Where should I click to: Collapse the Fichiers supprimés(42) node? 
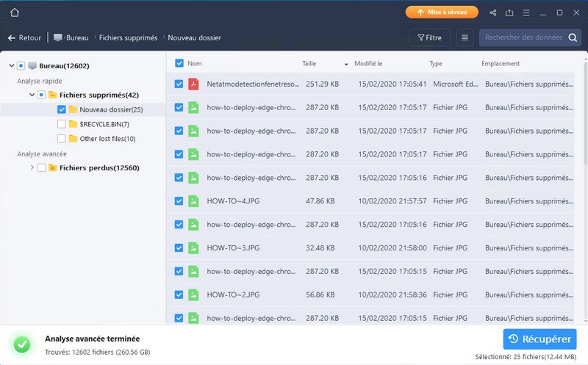(32, 95)
